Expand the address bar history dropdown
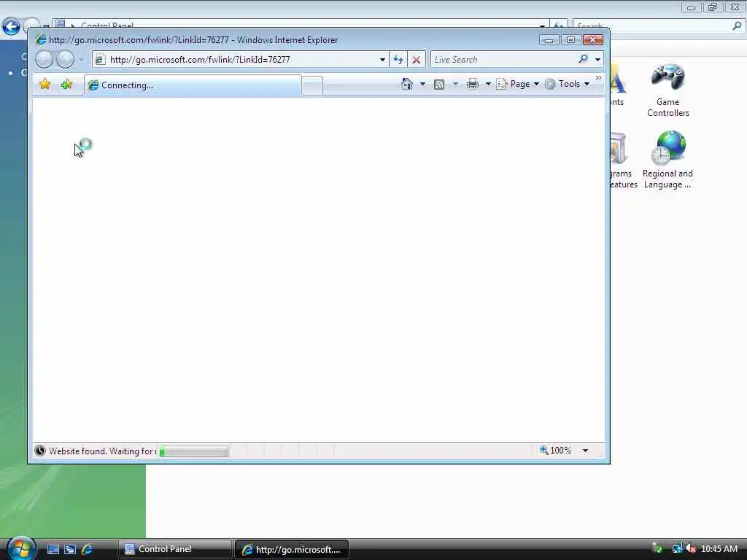Screen dimensions: 747x560 [382, 60]
